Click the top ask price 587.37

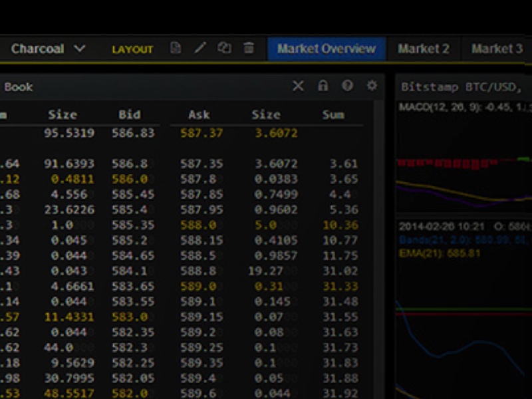[201, 133]
